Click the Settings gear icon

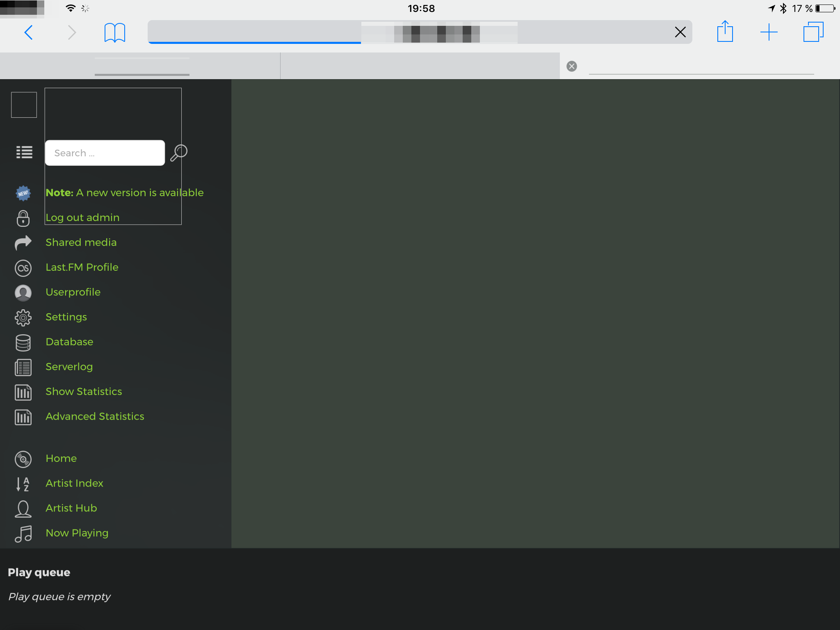(x=23, y=317)
